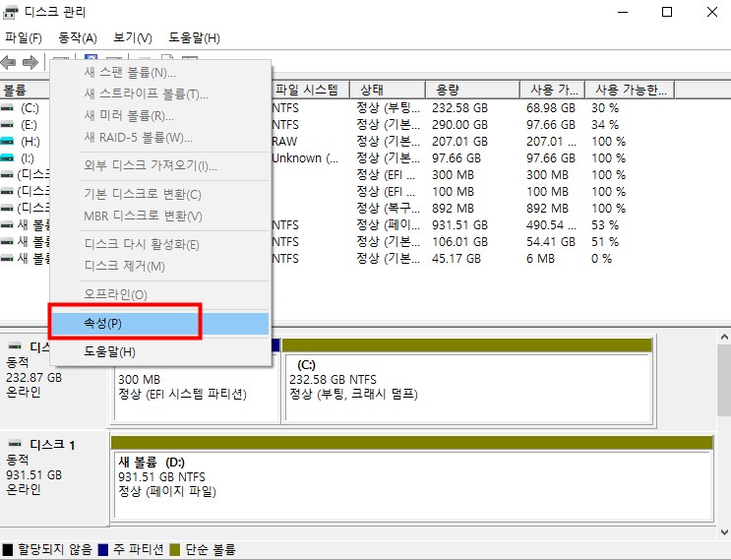Click the Unknown (... file system cell
Image resolution: width=731 pixels, height=560 pixels.
(305, 158)
